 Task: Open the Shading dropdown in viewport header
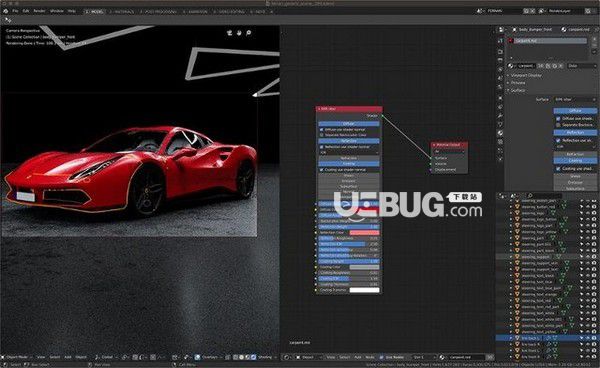coord(266,357)
